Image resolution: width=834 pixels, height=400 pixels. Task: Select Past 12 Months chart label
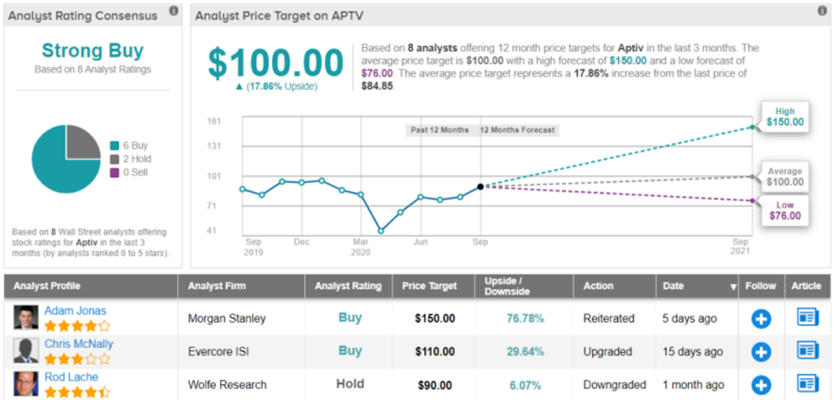tap(439, 130)
